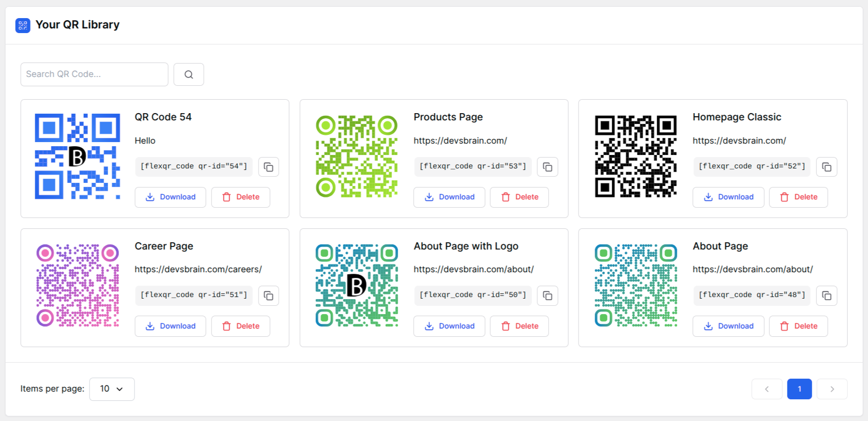The width and height of the screenshot is (868, 421).
Task: Click the 'Career Page' title
Action: (164, 246)
